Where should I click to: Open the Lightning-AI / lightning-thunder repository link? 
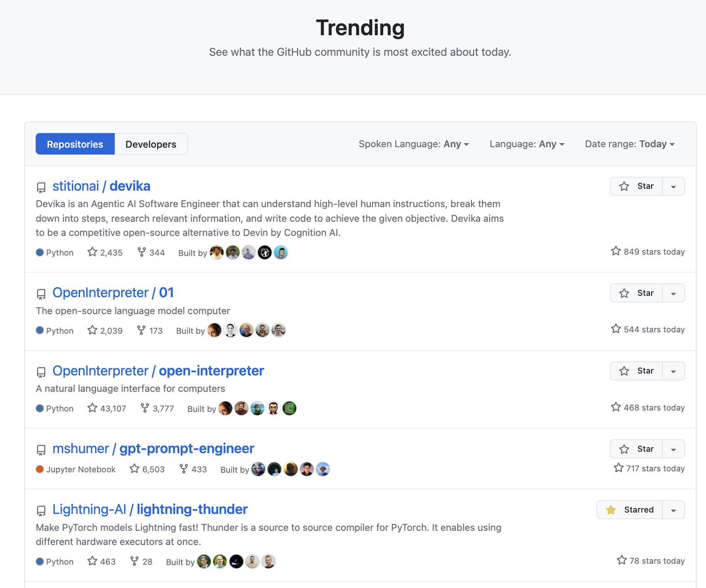[x=150, y=509]
